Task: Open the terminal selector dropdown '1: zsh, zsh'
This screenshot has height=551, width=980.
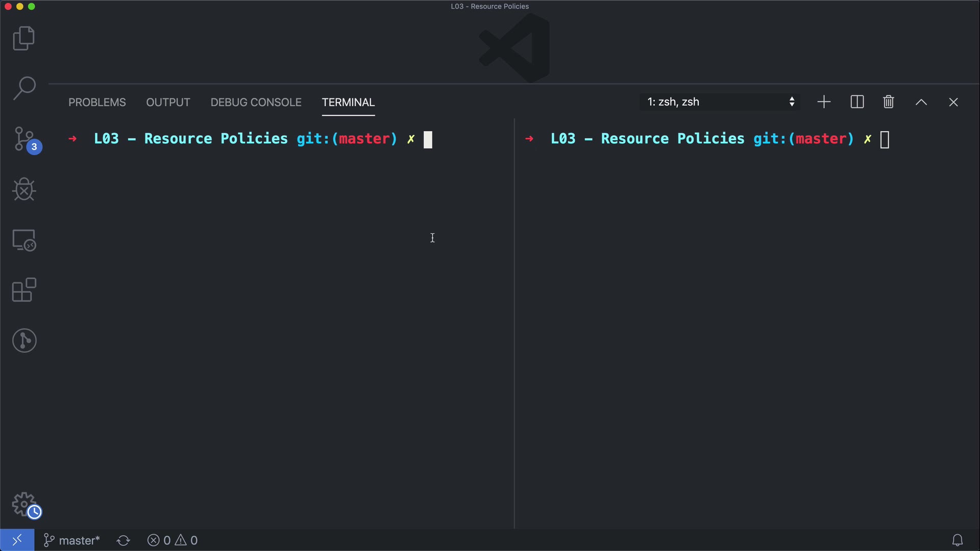Action: pyautogui.click(x=720, y=102)
